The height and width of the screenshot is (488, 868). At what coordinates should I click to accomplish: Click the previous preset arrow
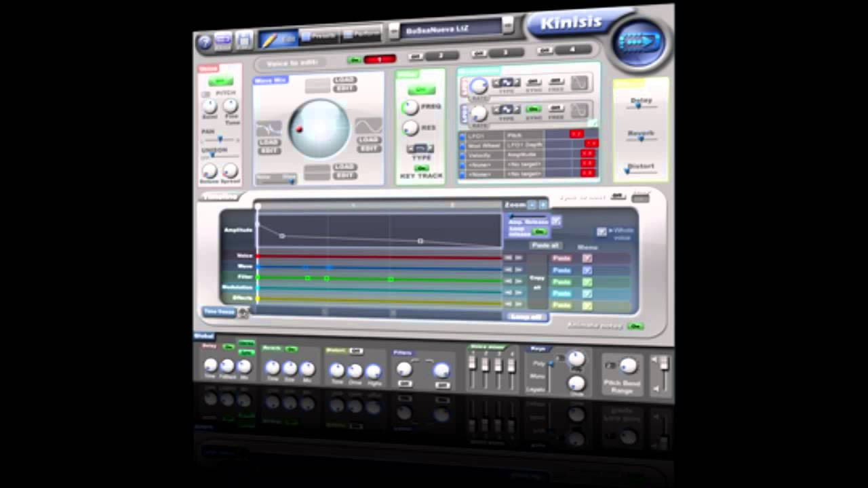point(394,31)
